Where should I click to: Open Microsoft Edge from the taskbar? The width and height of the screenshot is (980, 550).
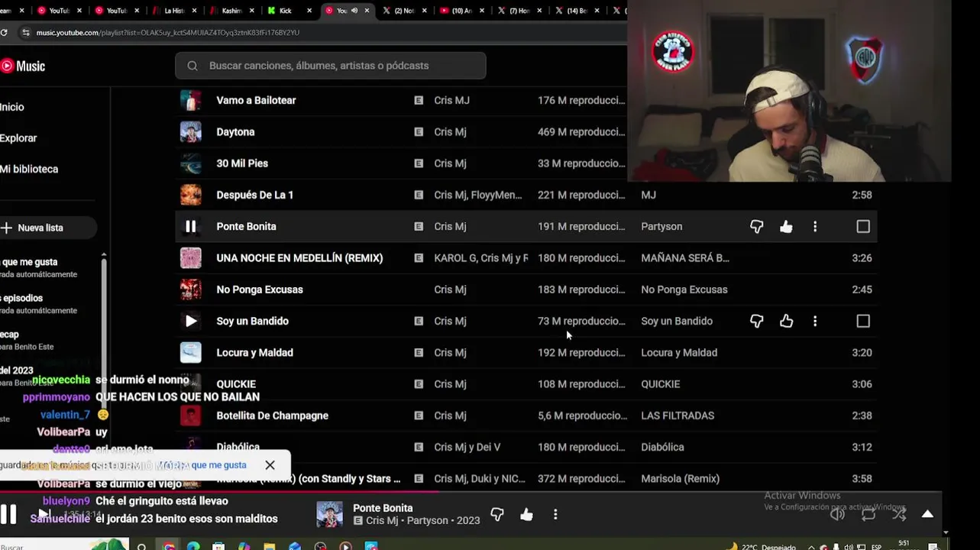(193, 546)
